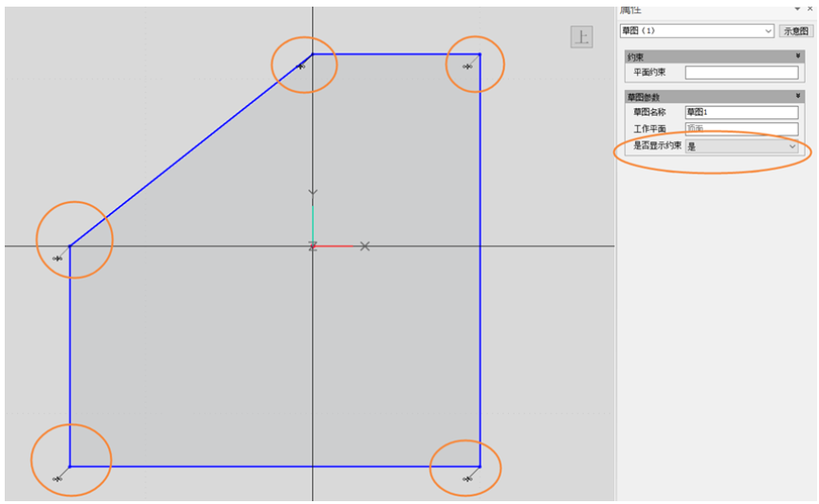The image size is (819, 504).
Task: Select the left vertical blue sketch edge
Action: pyautogui.click(x=69, y=356)
